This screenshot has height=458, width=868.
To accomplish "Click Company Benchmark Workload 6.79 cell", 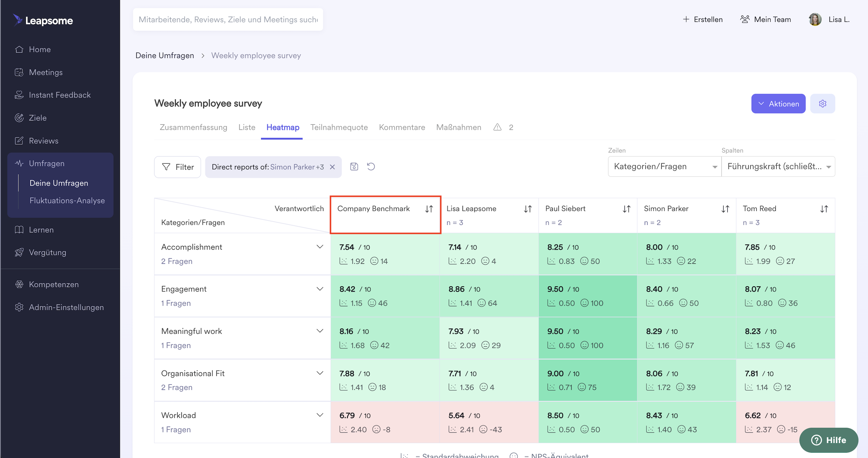I will coord(385,422).
